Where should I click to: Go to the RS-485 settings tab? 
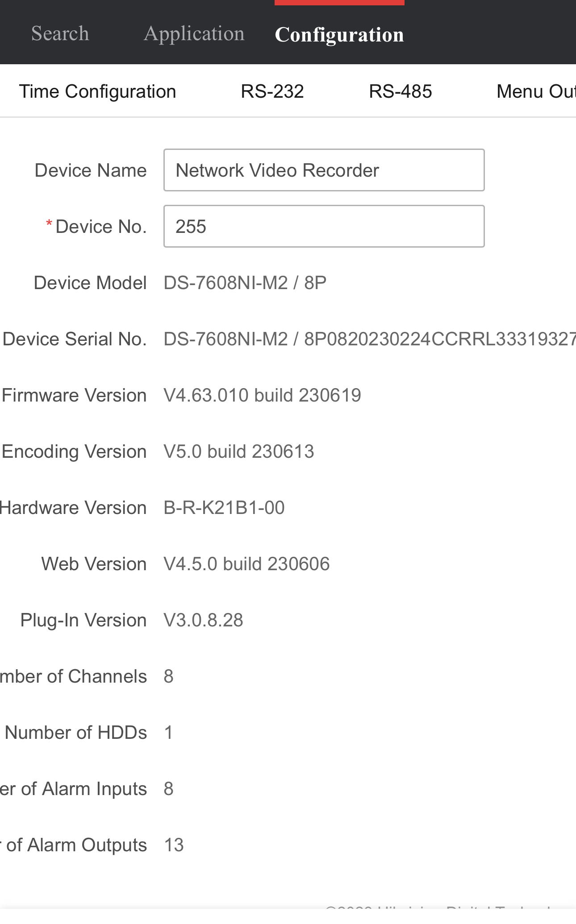coord(401,91)
